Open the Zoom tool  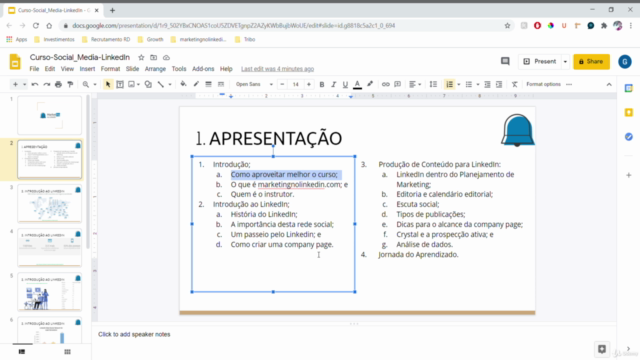tap(86, 84)
